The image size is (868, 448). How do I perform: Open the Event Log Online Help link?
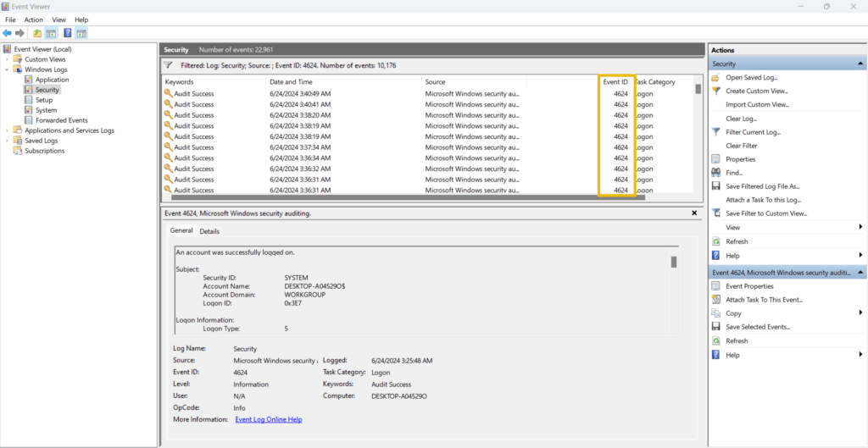269,419
